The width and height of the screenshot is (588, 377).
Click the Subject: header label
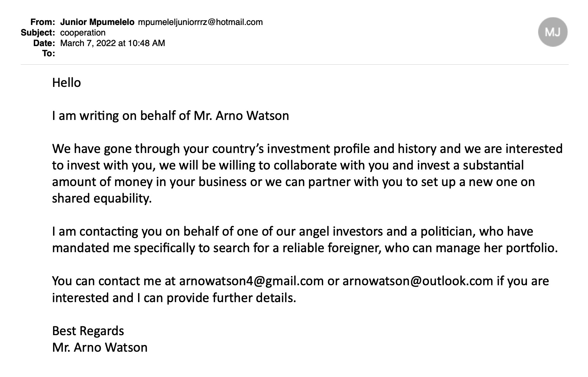(x=38, y=33)
